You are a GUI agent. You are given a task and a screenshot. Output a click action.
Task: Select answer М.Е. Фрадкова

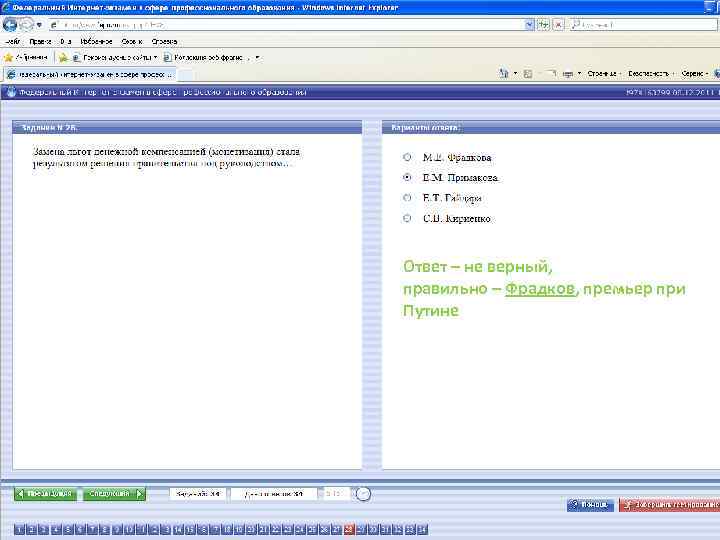click(x=407, y=157)
